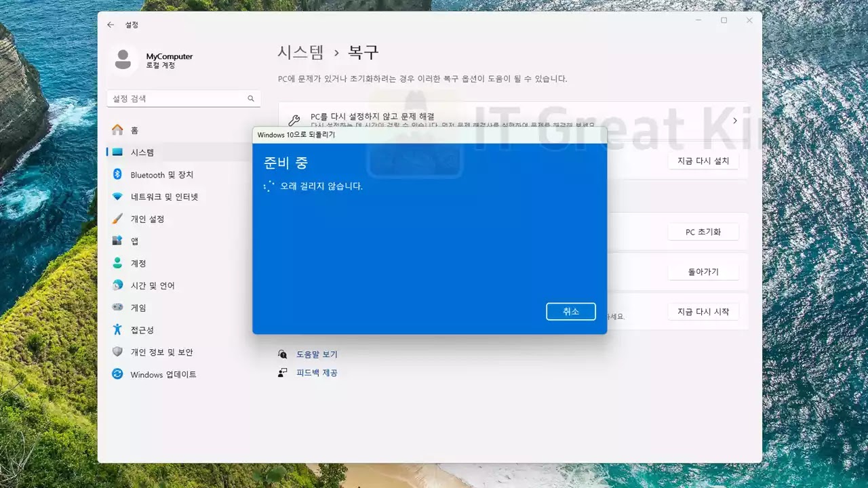Click the System monitor icon
The width and height of the screenshot is (868, 488).
[117, 152]
